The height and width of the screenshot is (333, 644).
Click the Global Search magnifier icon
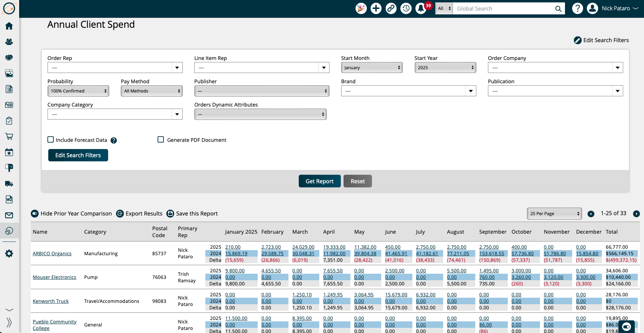coord(558,9)
